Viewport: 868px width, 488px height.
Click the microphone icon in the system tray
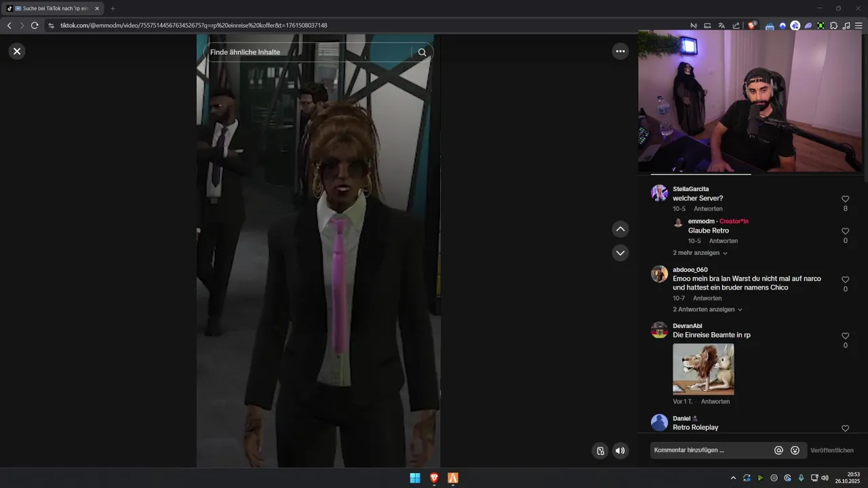[801, 478]
